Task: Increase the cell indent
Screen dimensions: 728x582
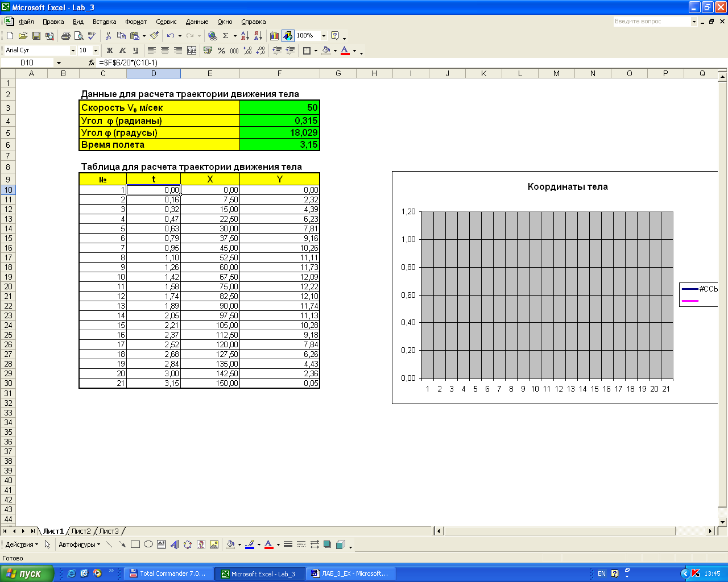Action: (290, 51)
